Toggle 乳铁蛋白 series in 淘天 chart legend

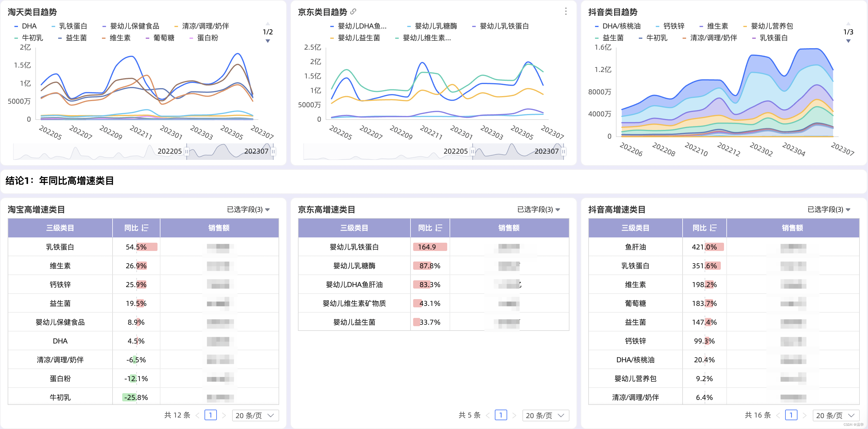click(69, 26)
